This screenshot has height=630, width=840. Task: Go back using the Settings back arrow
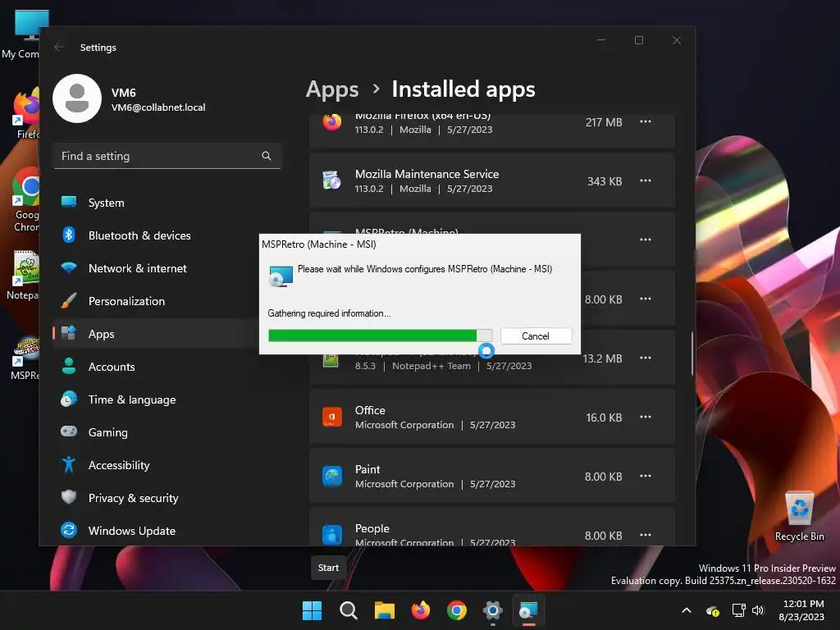pyautogui.click(x=59, y=47)
